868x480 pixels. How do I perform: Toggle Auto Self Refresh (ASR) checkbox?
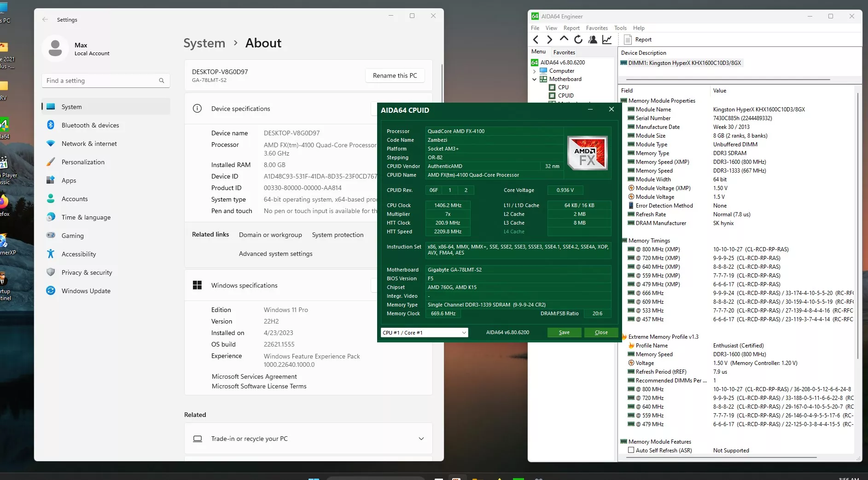631,451
